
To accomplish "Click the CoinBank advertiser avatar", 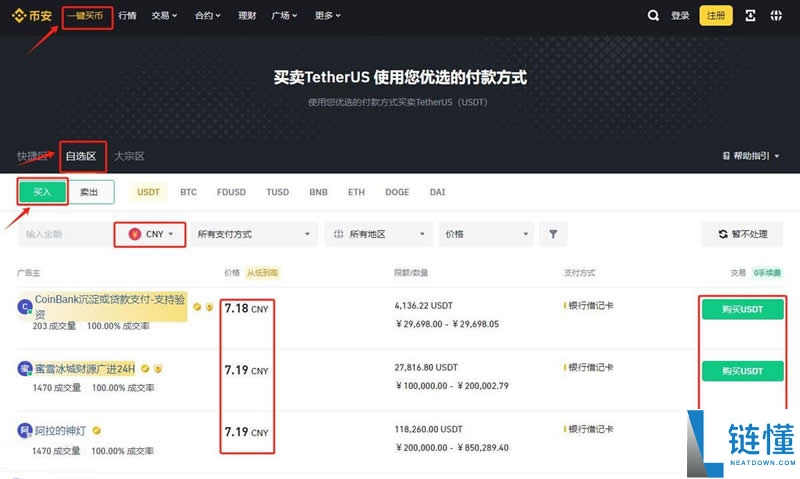I will (24, 307).
